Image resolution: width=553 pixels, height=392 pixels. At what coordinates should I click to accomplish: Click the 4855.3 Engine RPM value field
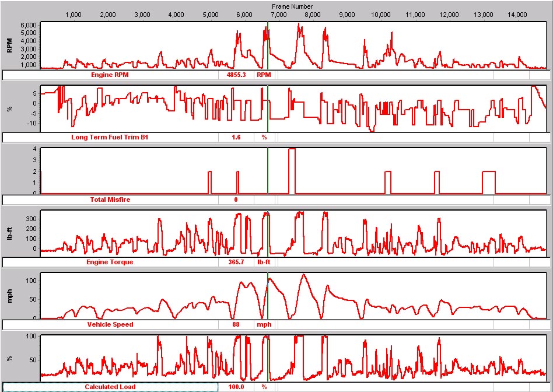click(236, 75)
